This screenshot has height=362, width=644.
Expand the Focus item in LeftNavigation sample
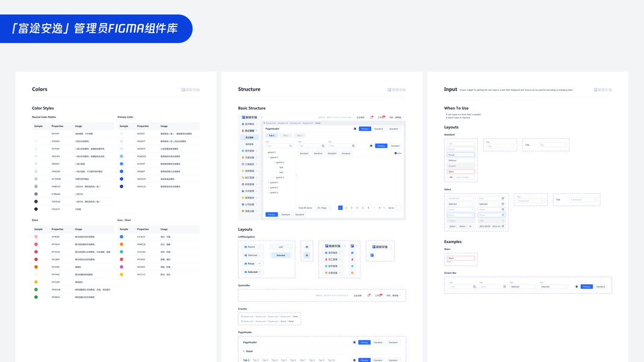coord(252,264)
